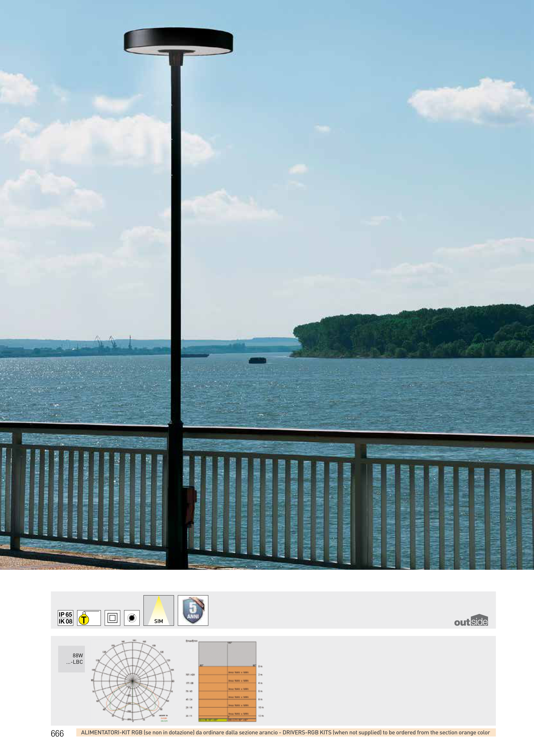This screenshot has width=534, height=756.
Task: Click the 5 ANNI warranty shield badge
Action: click(x=193, y=610)
